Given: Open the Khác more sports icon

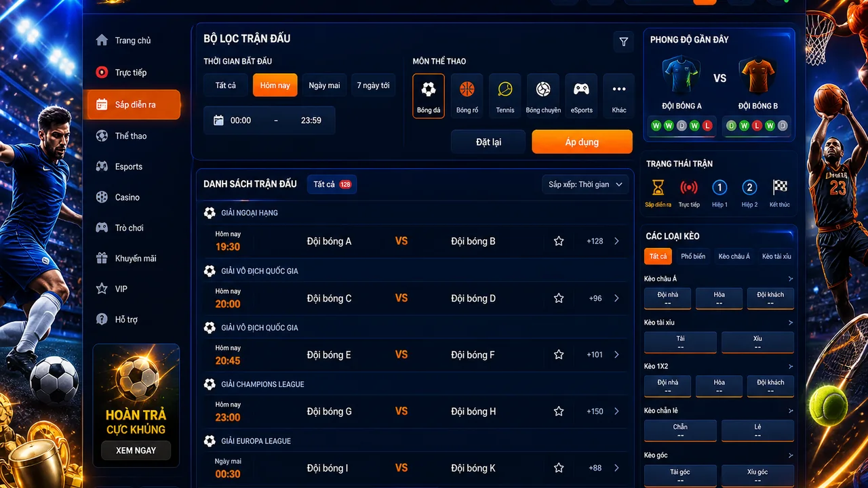Looking at the screenshot, I should [619, 96].
